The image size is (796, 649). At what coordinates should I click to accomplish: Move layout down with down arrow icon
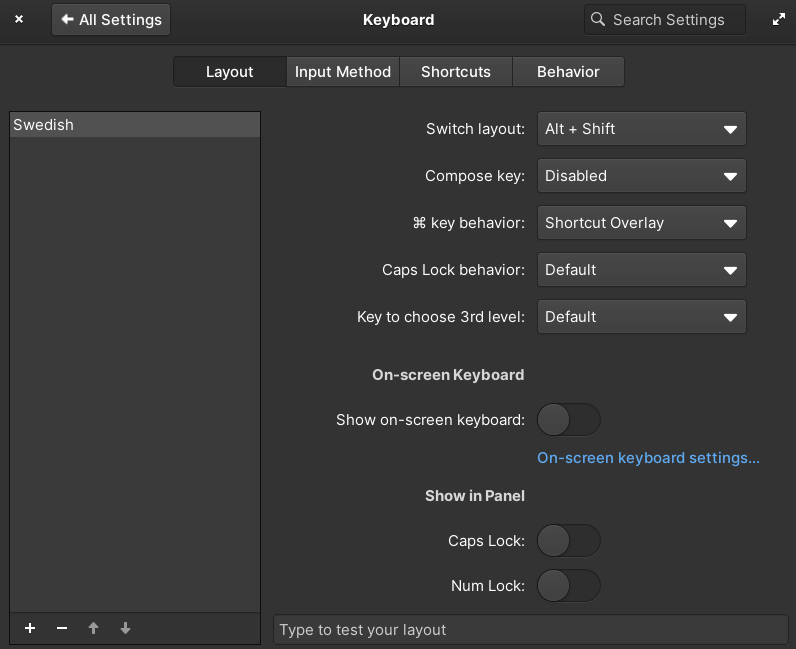coord(125,628)
